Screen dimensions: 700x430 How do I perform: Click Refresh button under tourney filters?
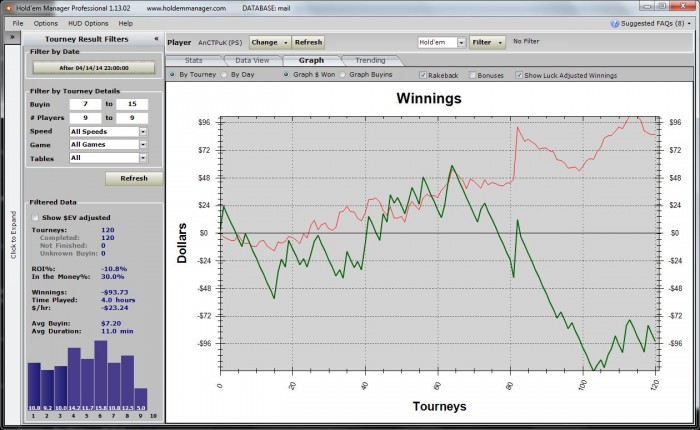[134, 178]
